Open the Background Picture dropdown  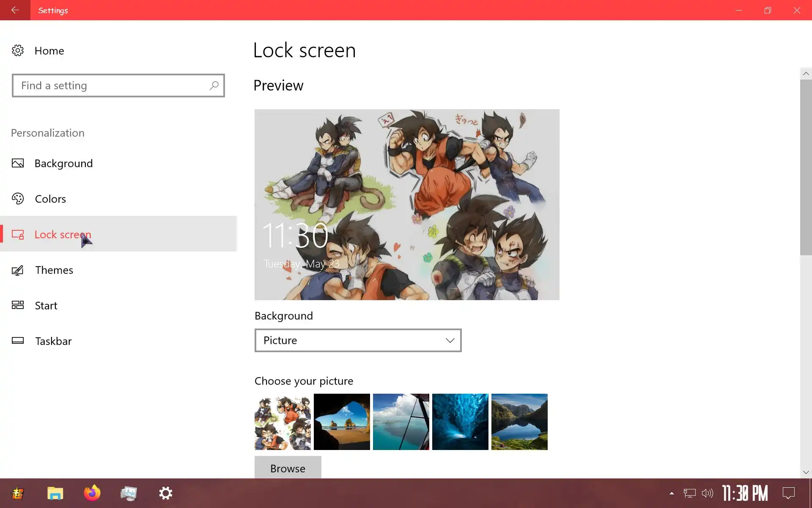coord(358,340)
